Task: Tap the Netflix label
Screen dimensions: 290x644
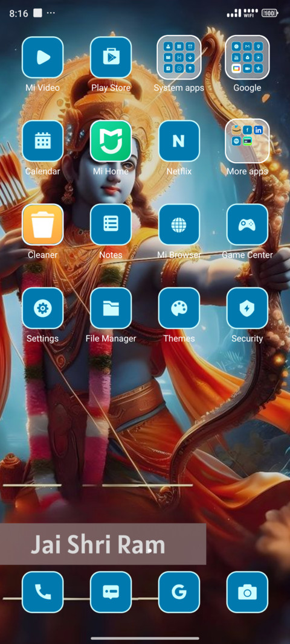Action: pyautogui.click(x=179, y=171)
